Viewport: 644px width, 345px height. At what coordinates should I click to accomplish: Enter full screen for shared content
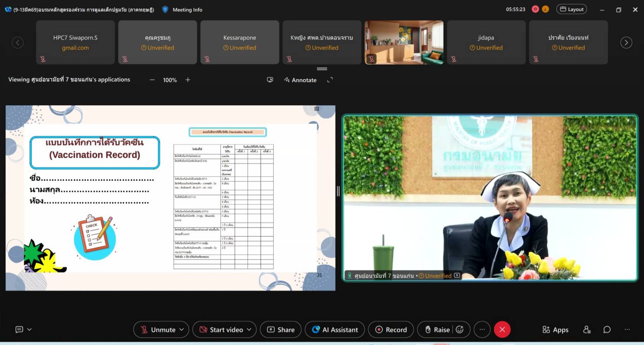(x=330, y=80)
